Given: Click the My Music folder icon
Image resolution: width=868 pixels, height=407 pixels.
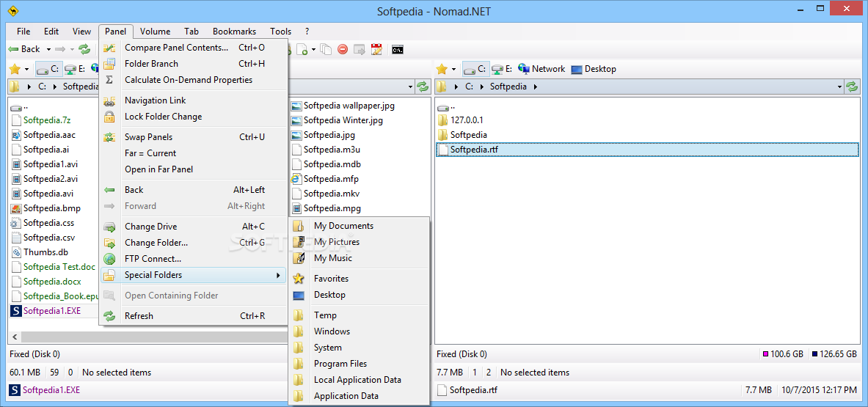Looking at the screenshot, I should 299,258.
